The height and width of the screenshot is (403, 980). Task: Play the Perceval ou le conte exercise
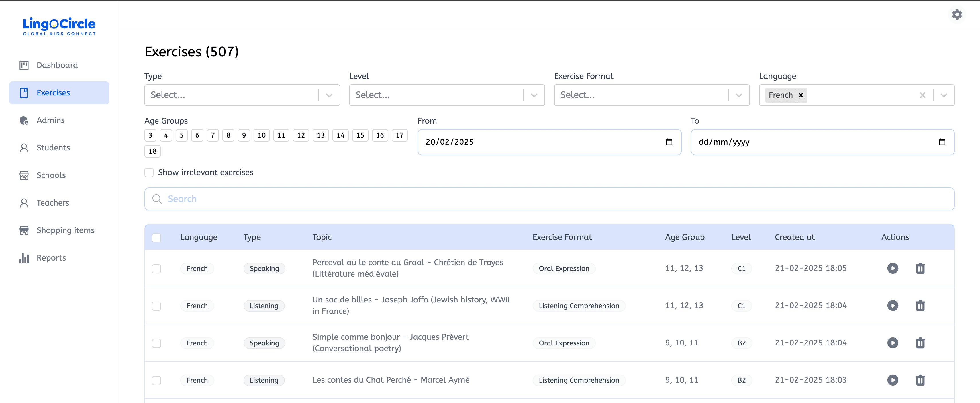click(x=893, y=268)
